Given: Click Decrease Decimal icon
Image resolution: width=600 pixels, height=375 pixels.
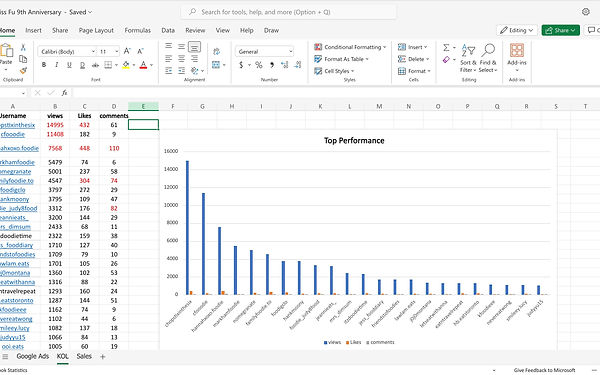Looking at the screenshot, I should point(298,65).
